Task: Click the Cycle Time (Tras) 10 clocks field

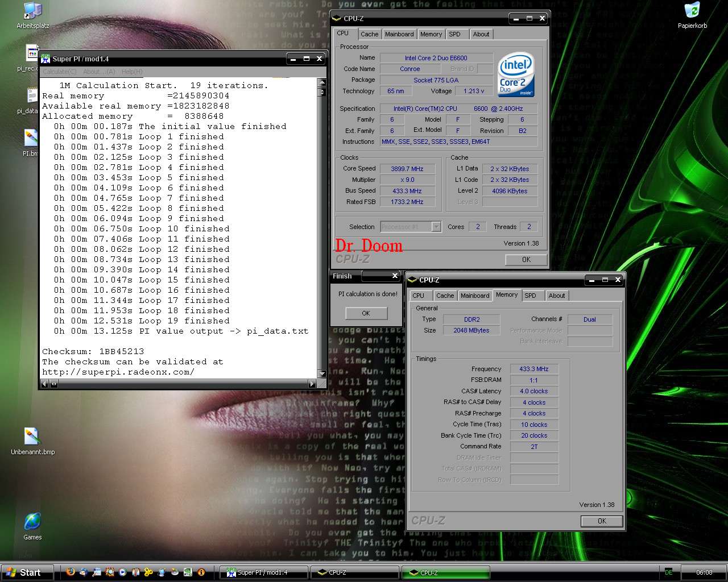Action: pos(534,425)
